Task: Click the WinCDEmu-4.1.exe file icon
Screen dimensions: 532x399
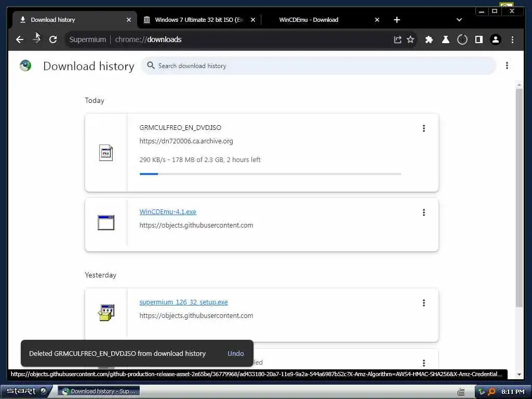Action: pyautogui.click(x=106, y=222)
